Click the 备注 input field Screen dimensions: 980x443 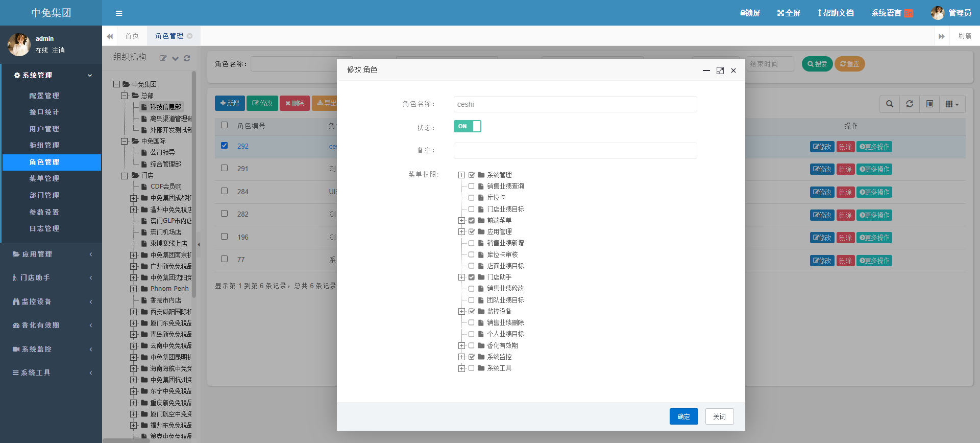575,151
